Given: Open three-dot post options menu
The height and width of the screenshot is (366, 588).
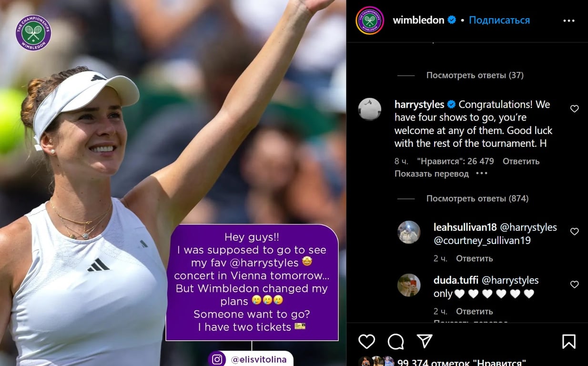Looking at the screenshot, I should click(x=569, y=20).
